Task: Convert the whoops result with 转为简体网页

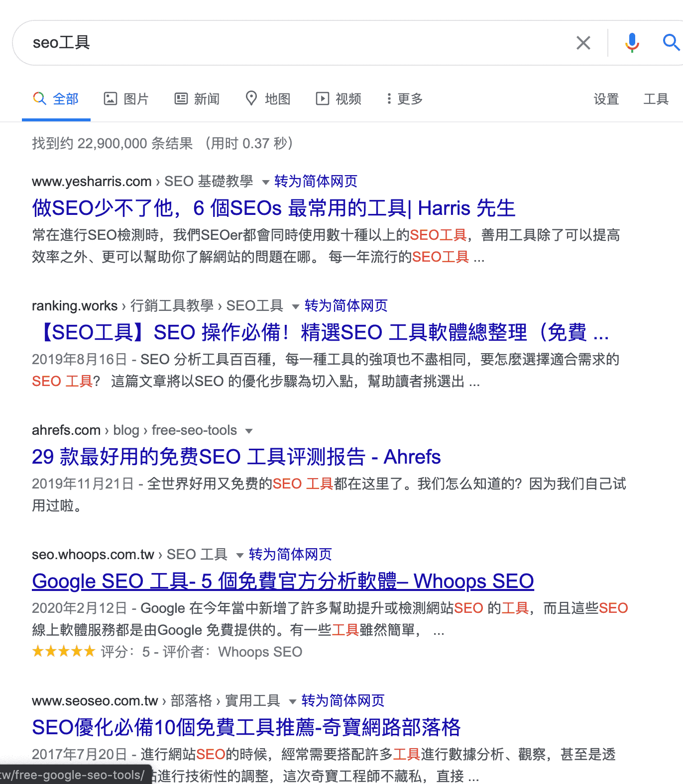Action: pyautogui.click(x=290, y=554)
